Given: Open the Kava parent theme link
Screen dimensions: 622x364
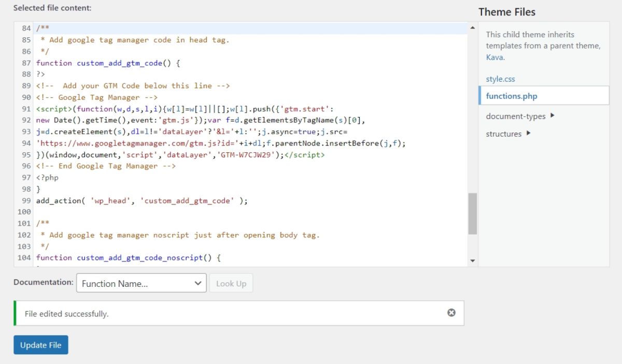Looking at the screenshot, I should pyautogui.click(x=494, y=57).
